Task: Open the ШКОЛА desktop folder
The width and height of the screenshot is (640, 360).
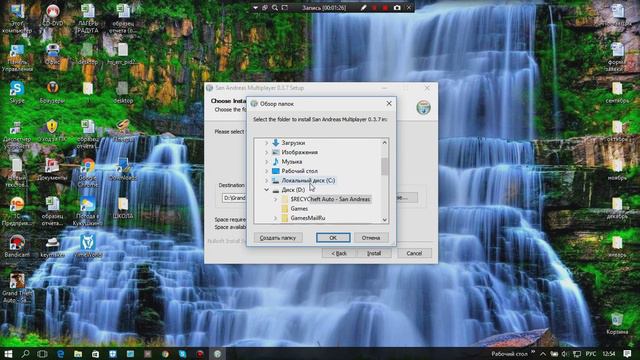Action: [x=122, y=207]
